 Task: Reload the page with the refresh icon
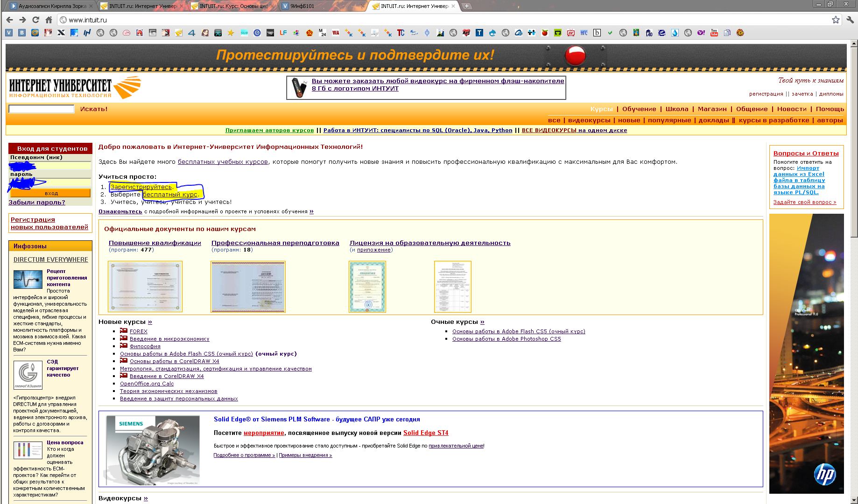click(35, 20)
